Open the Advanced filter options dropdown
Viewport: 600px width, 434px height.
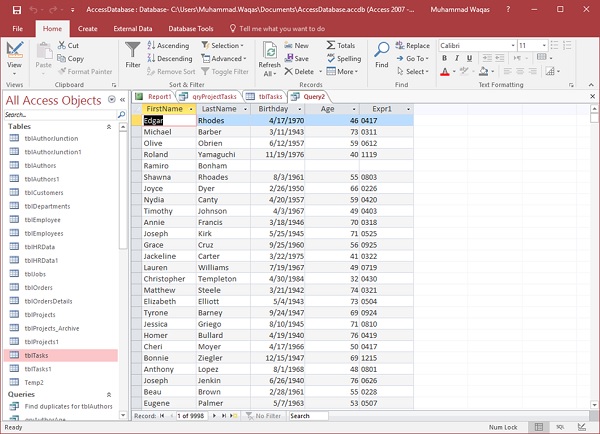pos(226,58)
